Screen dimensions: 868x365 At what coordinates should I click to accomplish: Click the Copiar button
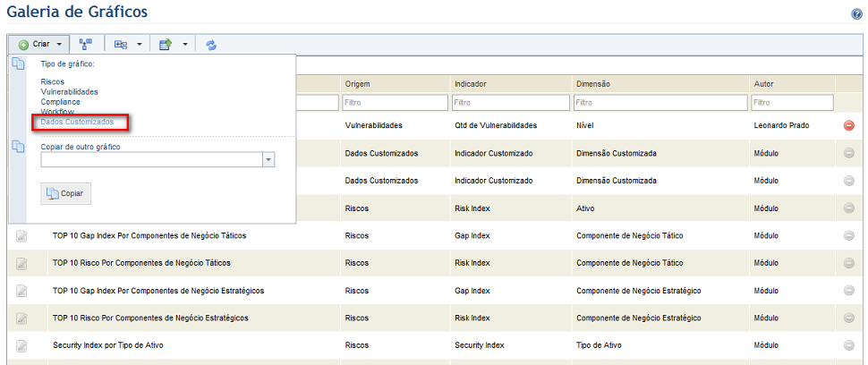point(66,194)
